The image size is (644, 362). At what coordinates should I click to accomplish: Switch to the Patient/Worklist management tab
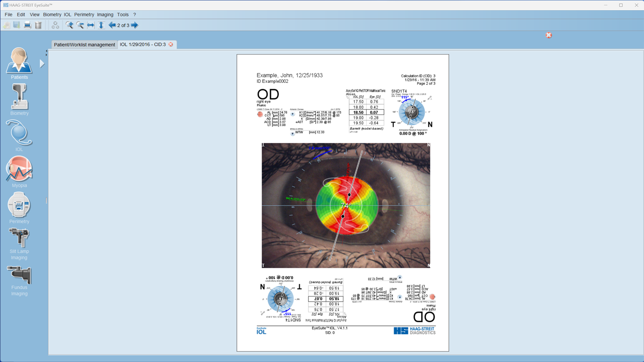click(84, 44)
